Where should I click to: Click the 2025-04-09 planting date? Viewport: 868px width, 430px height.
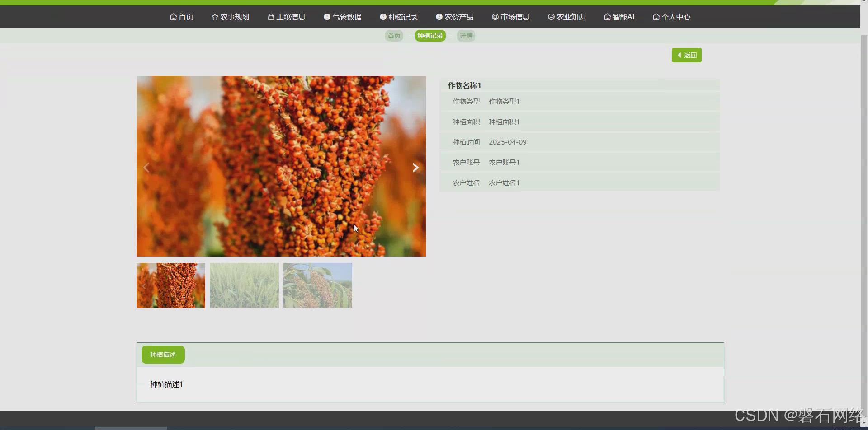click(x=508, y=142)
